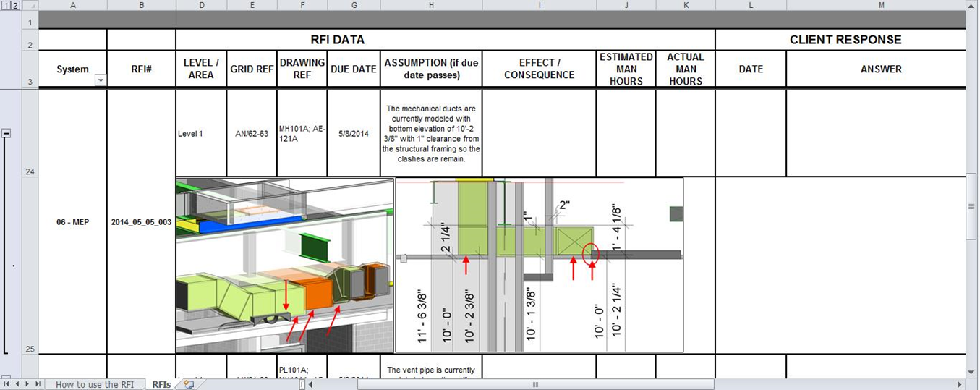Insert a new worksheet via tab icon
This screenshot has width=980, height=390.
(189, 384)
